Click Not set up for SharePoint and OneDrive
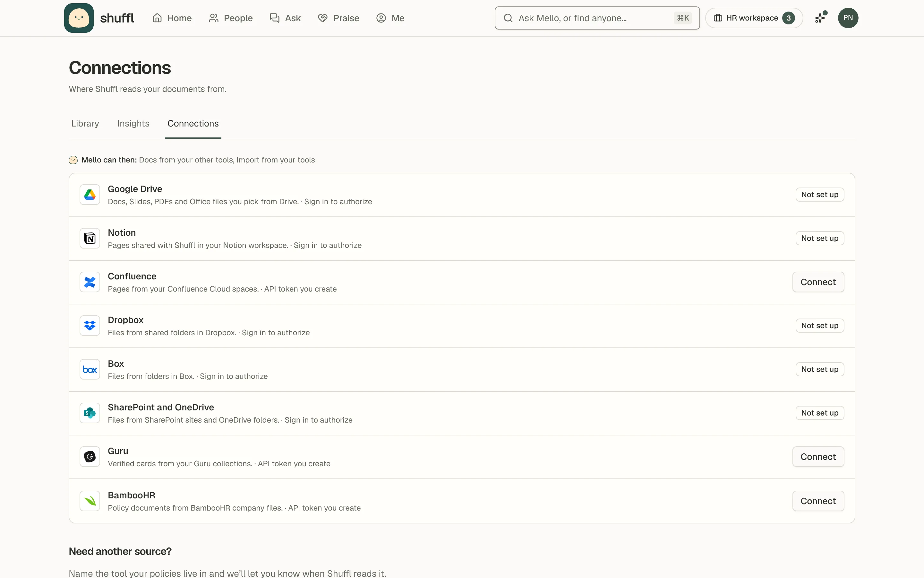Viewport: 924px width, 578px height. pyautogui.click(x=820, y=413)
